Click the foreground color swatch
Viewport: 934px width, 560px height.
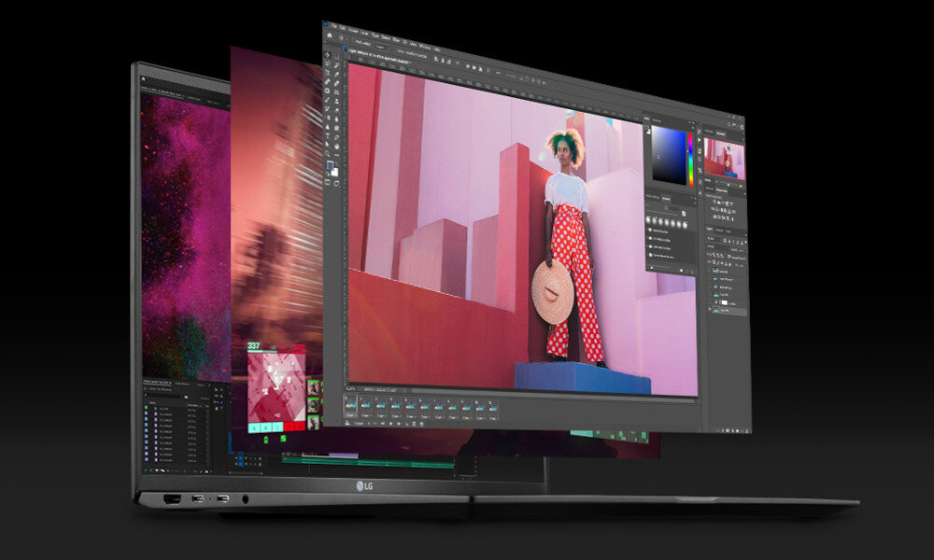pos(331,165)
